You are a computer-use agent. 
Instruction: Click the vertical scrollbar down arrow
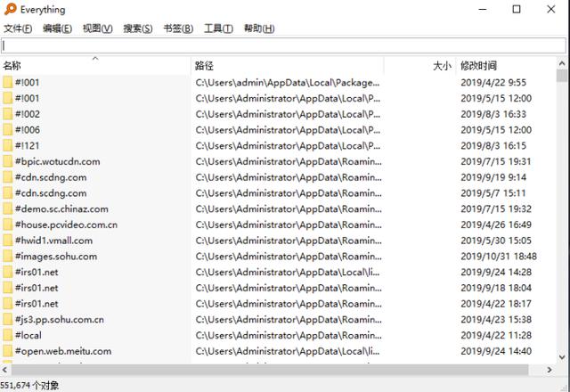point(562,357)
